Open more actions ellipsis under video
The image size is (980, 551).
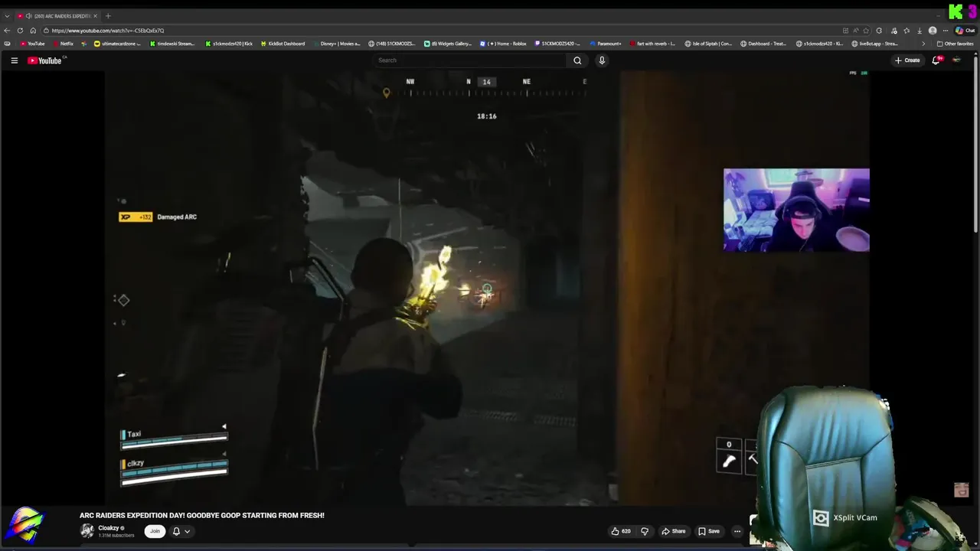pyautogui.click(x=737, y=531)
